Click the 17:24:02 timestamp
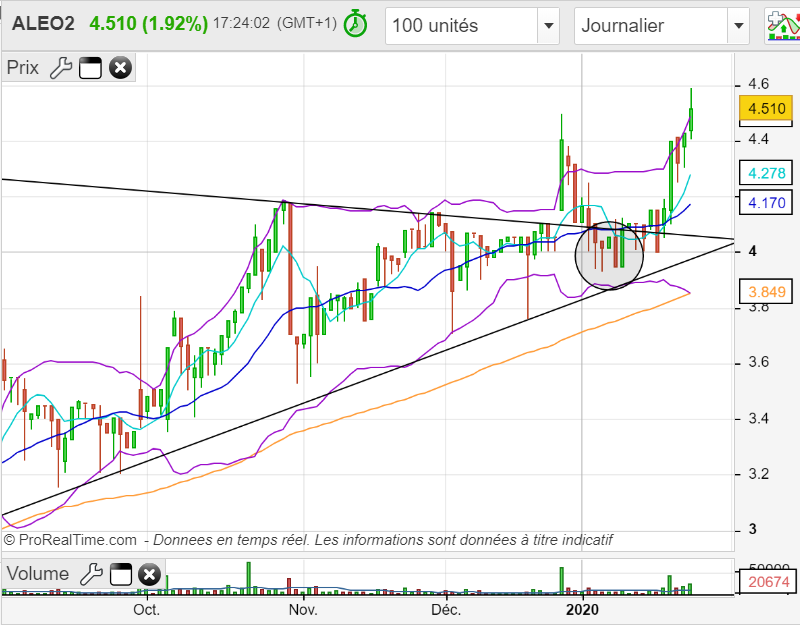Image resolution: width=800 pixels, height=625 pixels. click(x=241, y=23)
